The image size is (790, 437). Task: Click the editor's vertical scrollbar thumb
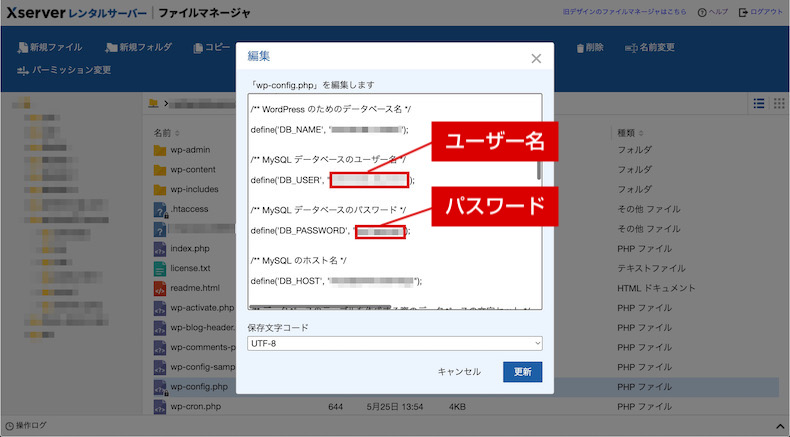[539, 170]
